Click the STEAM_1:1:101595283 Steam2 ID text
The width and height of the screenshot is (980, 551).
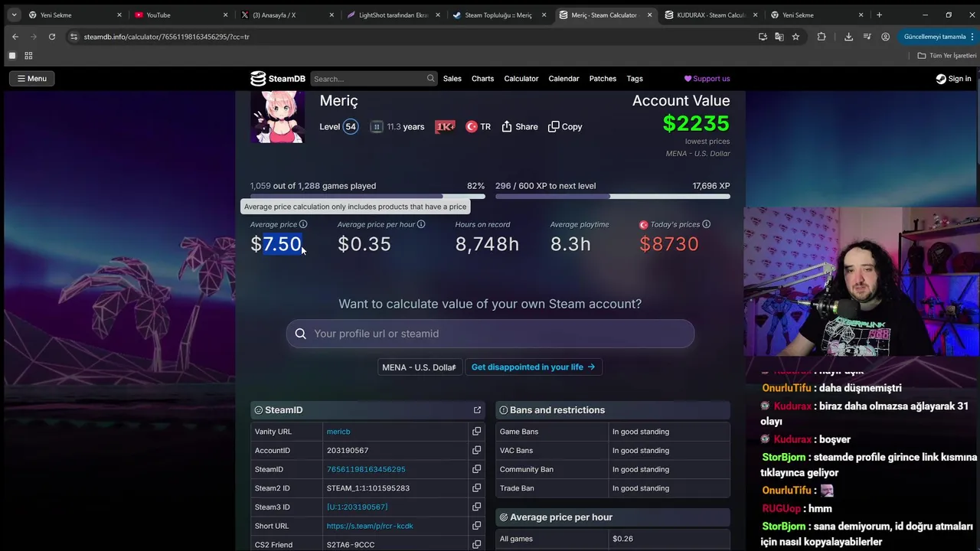(x=368, y=488)
